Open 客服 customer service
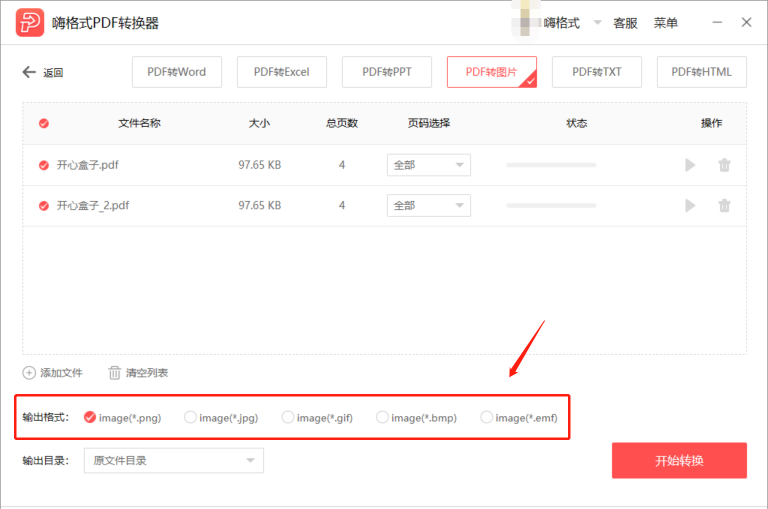768x509 pixels. click(x=625, y=23)
